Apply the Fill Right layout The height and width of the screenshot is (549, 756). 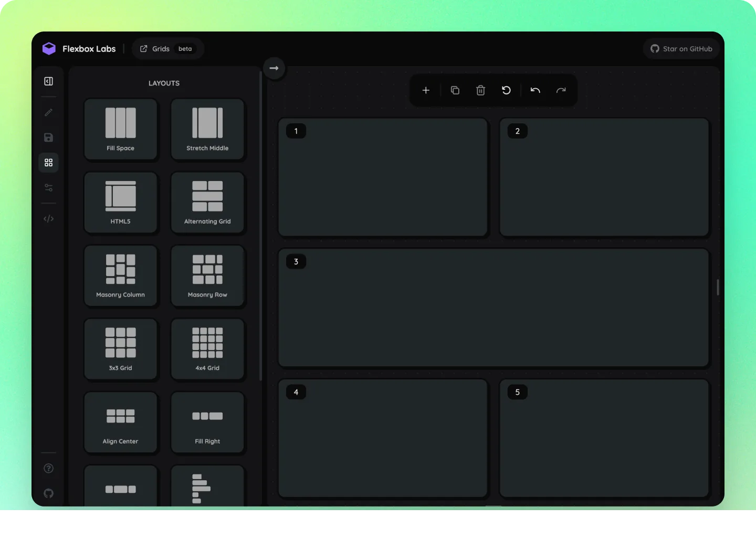[207, 423]
